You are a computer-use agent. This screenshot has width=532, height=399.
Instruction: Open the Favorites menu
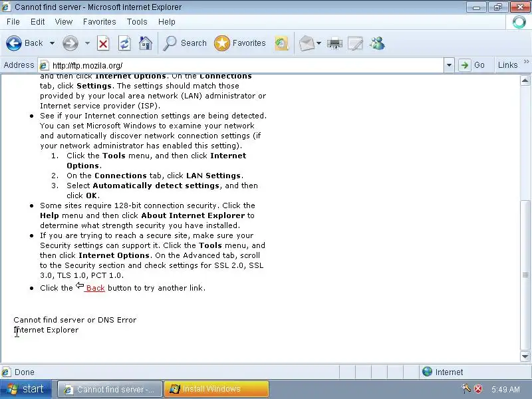99,22
